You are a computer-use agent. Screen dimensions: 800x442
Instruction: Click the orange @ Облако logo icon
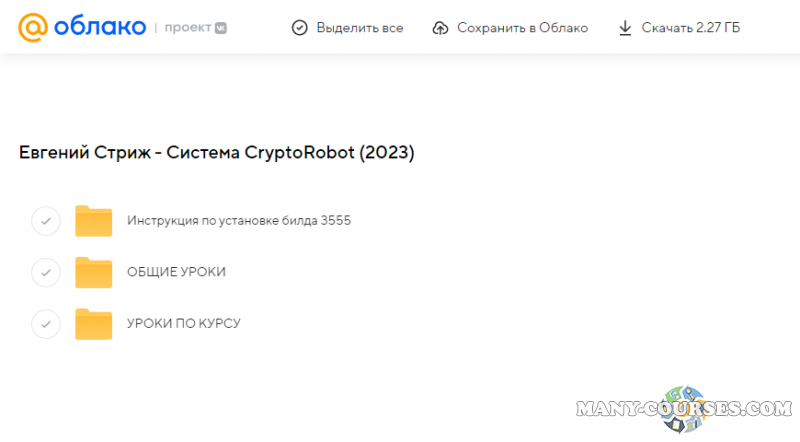(35, 27)
